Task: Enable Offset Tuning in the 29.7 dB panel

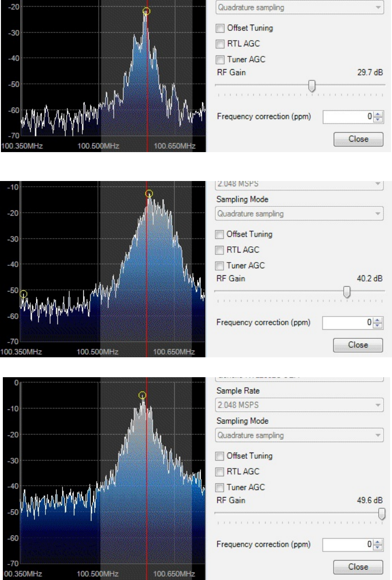Action: (x=219, y=28)
